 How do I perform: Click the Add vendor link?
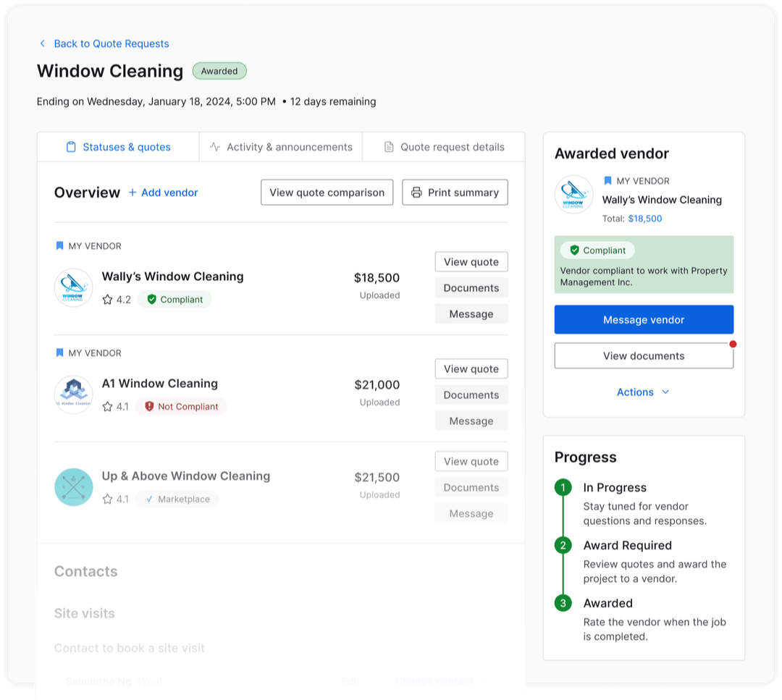click(x=163, y=193)
